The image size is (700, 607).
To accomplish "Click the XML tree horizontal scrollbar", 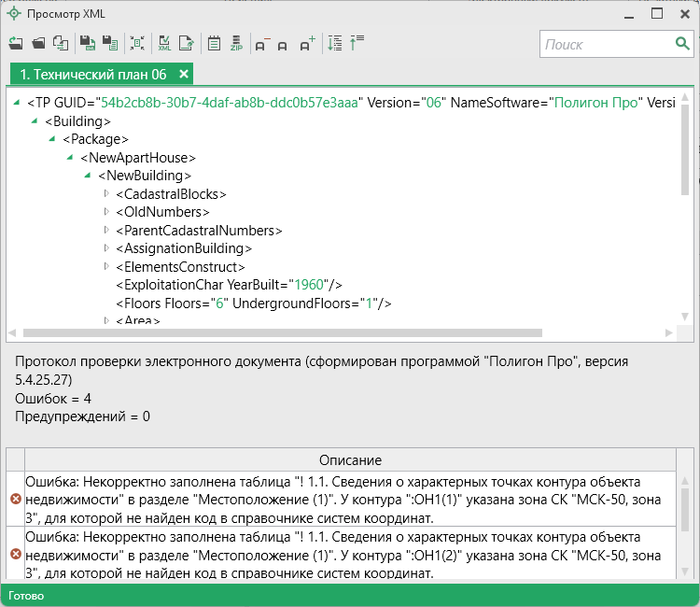I will [282, 333].
